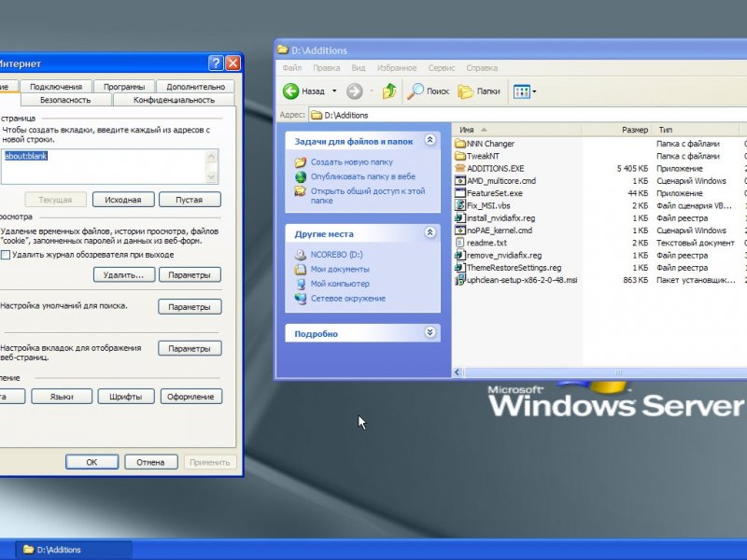
Task: Open the Views dropdown arrow
Action: click(534, 91)
